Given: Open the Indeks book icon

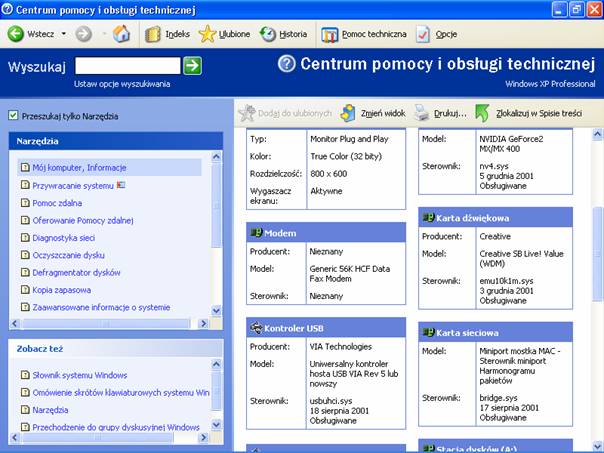Looking at the screenshot, I should [153, 34].
